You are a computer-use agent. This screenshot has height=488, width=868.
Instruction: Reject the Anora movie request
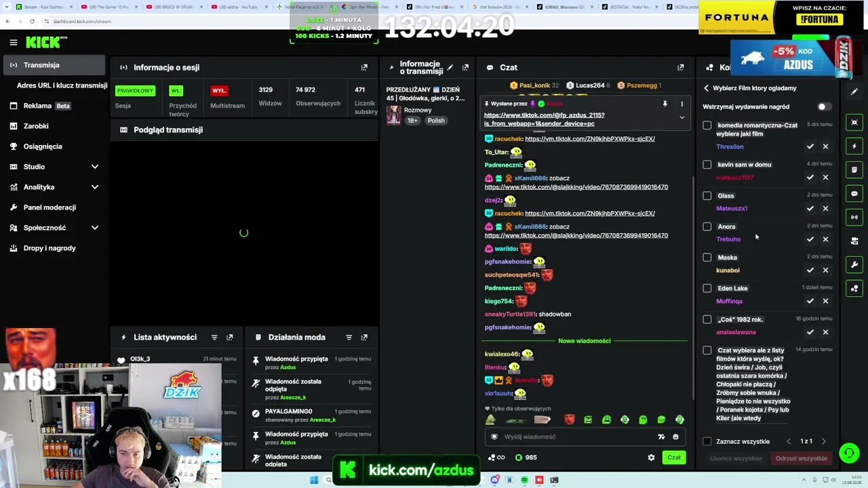coord(825,239)
